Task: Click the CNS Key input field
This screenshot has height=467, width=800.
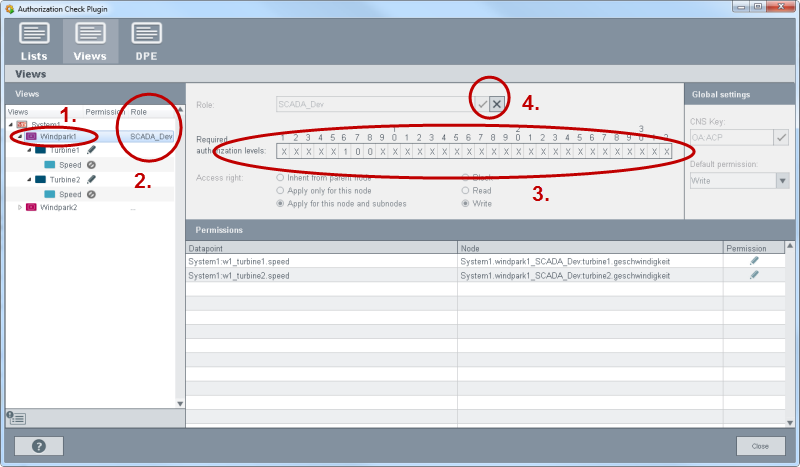Action: point(731,137)
